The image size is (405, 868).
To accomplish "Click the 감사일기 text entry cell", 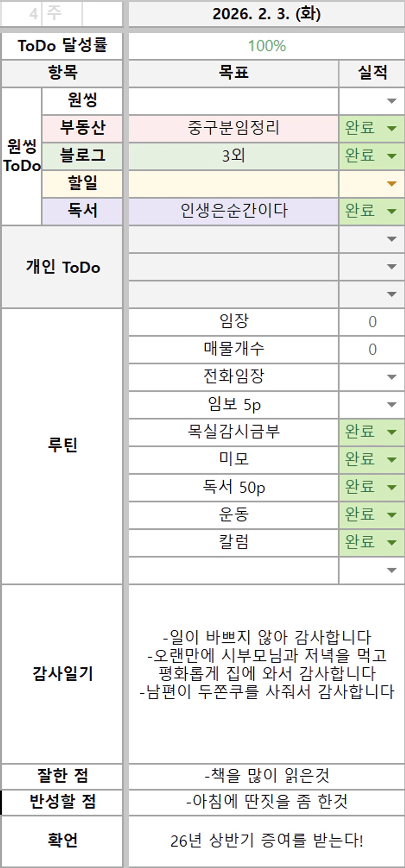I will pos(266,673).
